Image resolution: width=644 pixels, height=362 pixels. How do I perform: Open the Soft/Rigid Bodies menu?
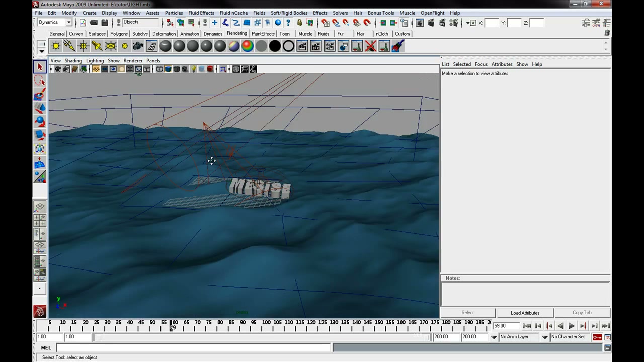pyautogui.click(x=289, y=13)
